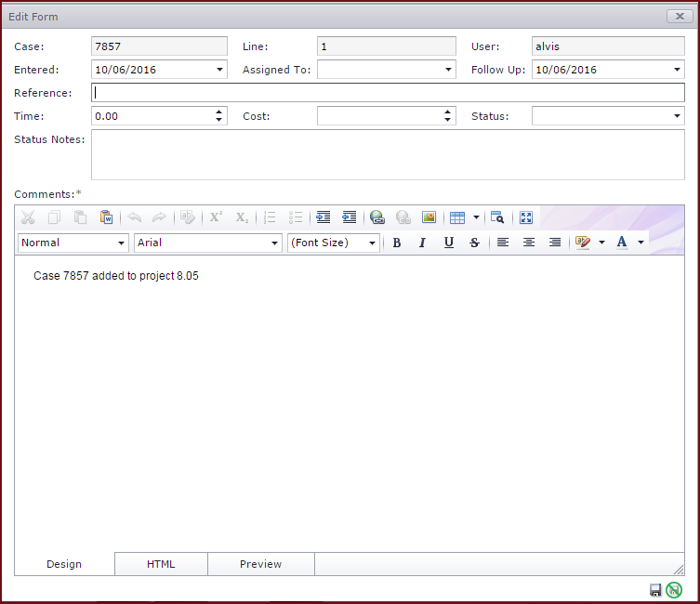The width and height of the screenshot is (700, 604).
Task: Apply superscript formatting
Action: [216, 217]
